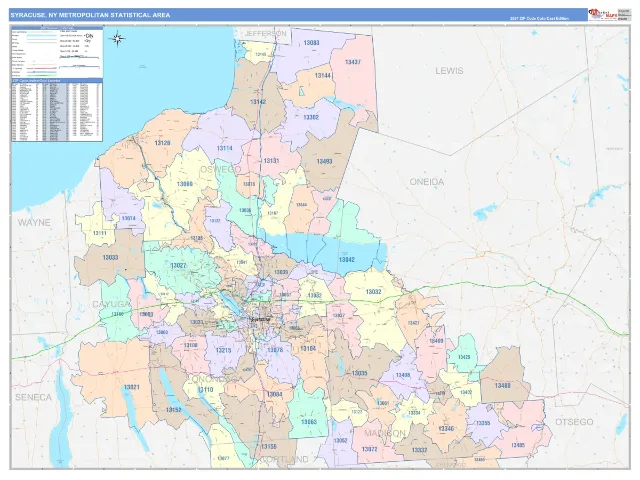Click ZIP code 13421 label

click(413, 323)
